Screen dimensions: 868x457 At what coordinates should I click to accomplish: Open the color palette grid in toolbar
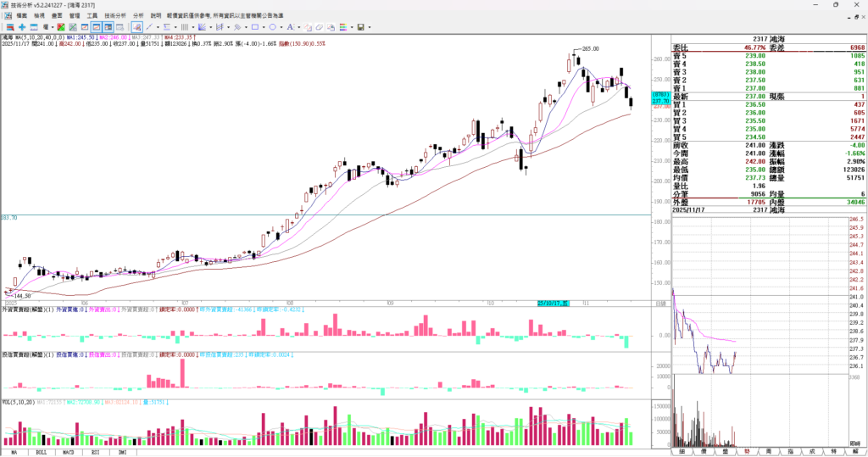tap(342, 27)
